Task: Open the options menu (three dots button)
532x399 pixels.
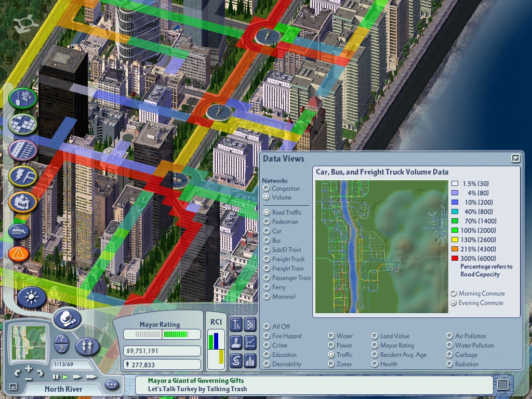Action: point(112,385)
